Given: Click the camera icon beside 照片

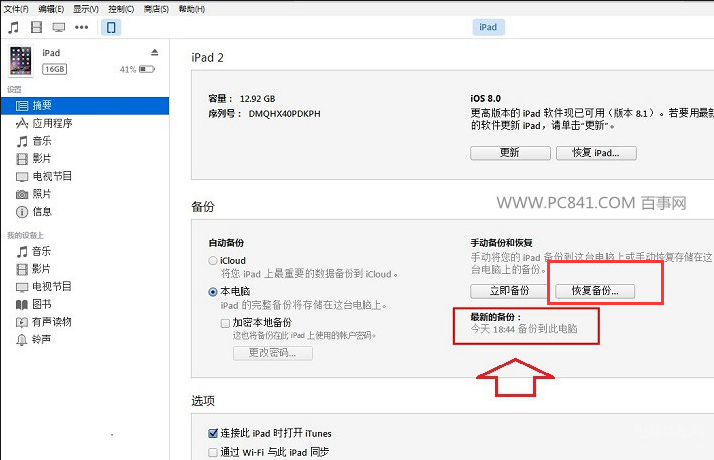Looking at the screenshot, I should [x=22, y=194].
